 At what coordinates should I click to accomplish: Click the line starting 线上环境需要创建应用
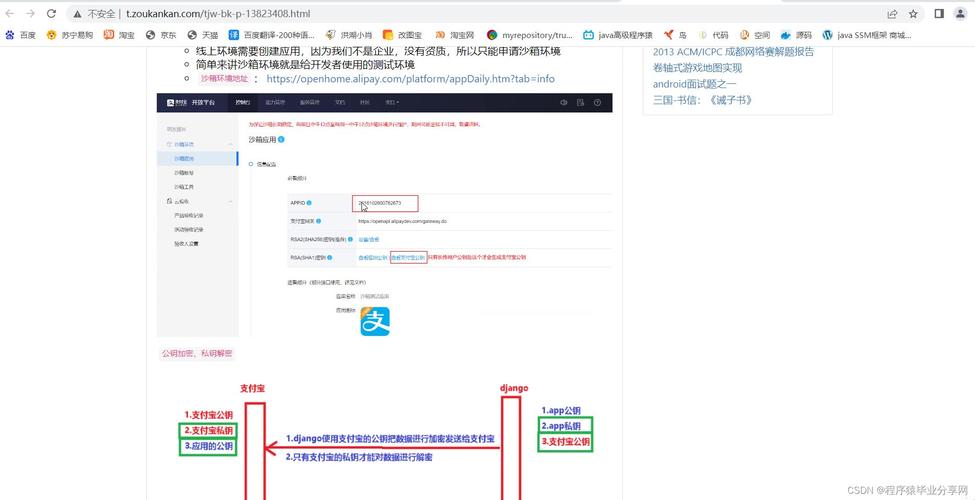tap(378, 51)
